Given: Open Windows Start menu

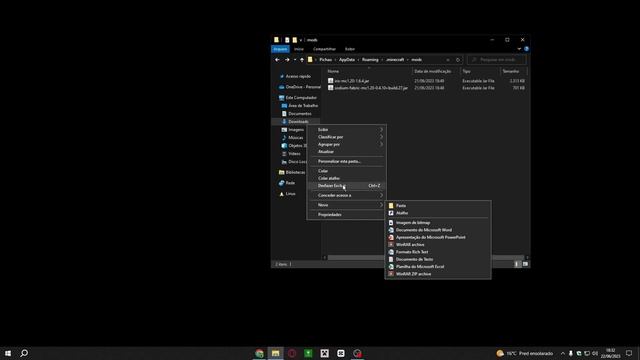Looking at the screenshot, I should coord(8,353).
